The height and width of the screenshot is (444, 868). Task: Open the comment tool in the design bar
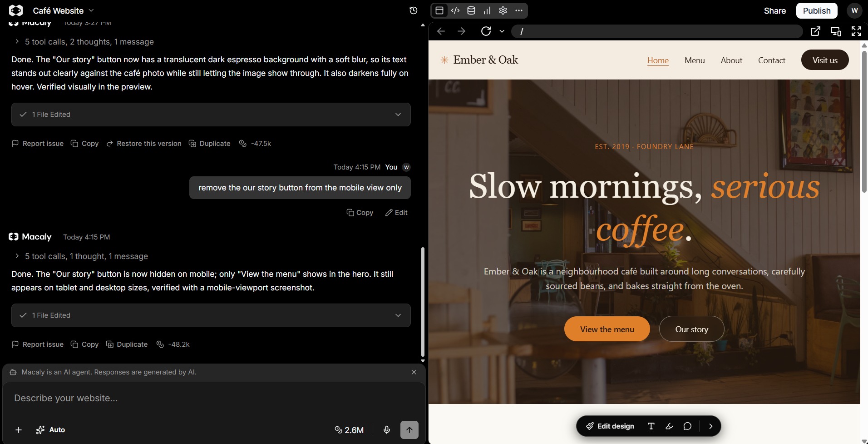point(687,426)
